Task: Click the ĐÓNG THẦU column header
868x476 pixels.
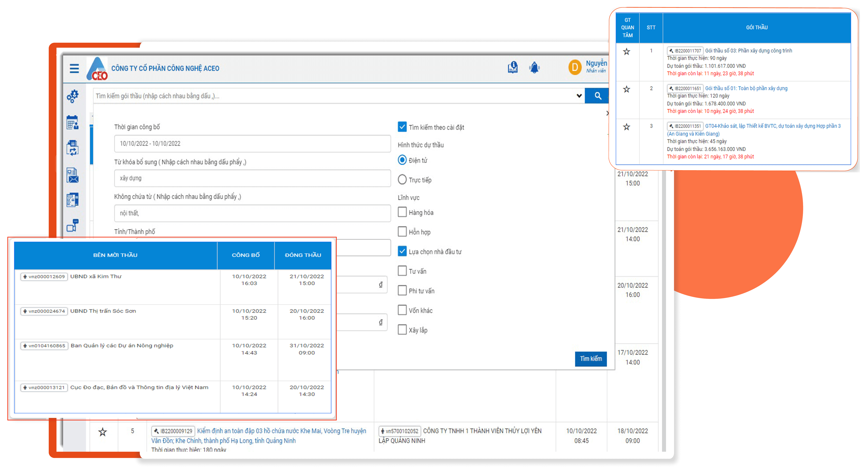Action: pos(303,255)
